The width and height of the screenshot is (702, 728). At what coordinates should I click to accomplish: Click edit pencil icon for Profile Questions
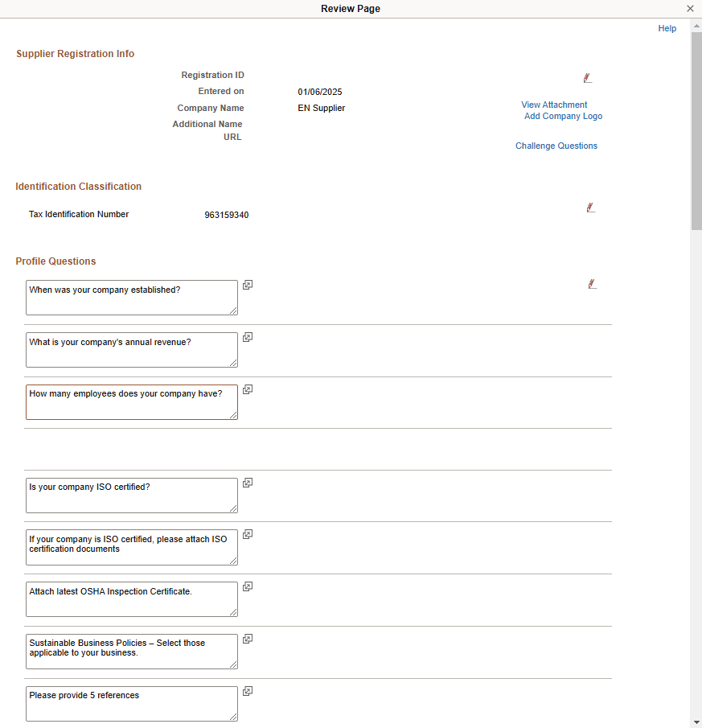(592, 284)
